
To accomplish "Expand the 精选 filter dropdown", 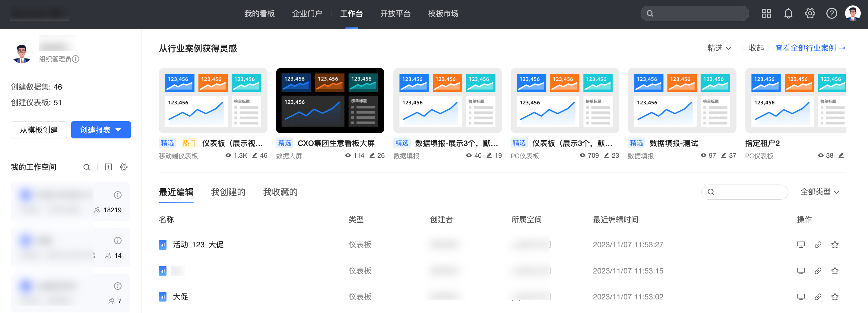I will (x=719, y=48).
